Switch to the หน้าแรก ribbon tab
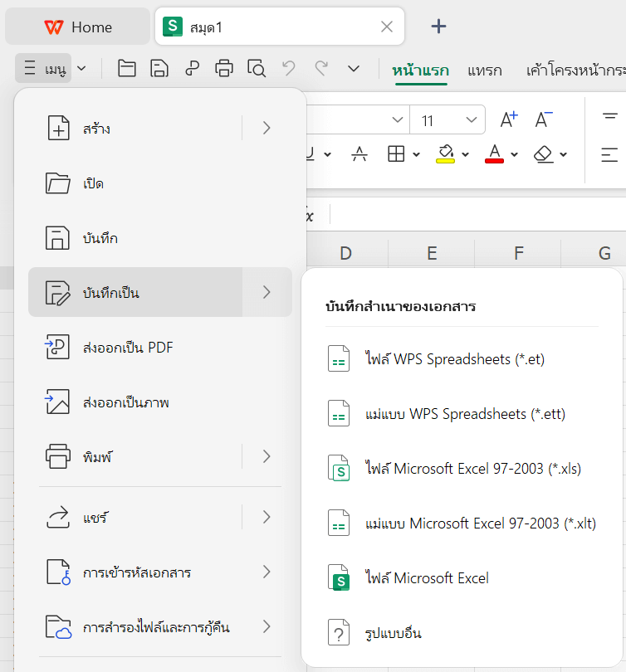Image resolution: width=626 pixels, height=672 pixels. click(421, 70)
